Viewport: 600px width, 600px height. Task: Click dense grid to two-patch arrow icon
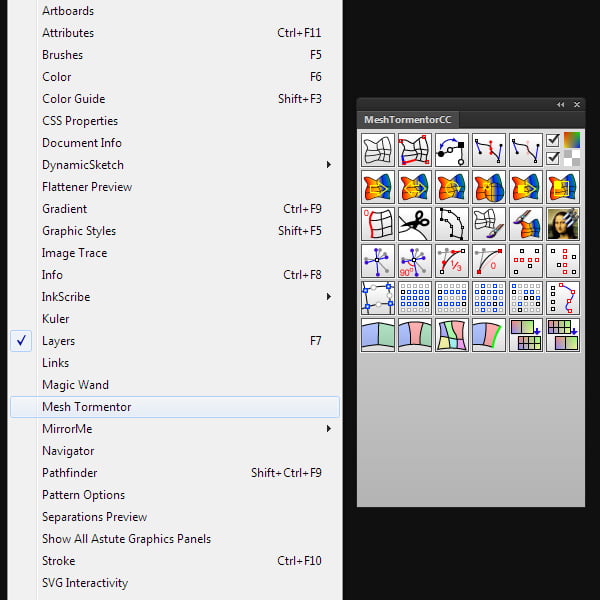[x=563, y=335]
